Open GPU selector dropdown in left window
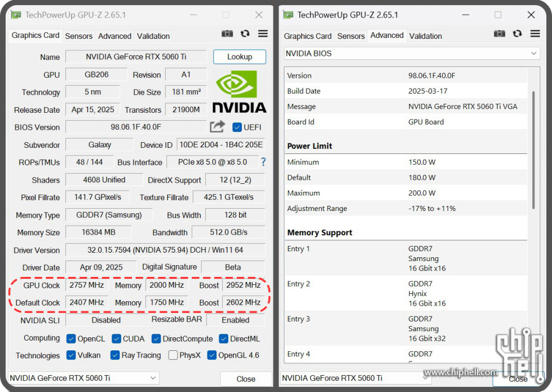 83,378
